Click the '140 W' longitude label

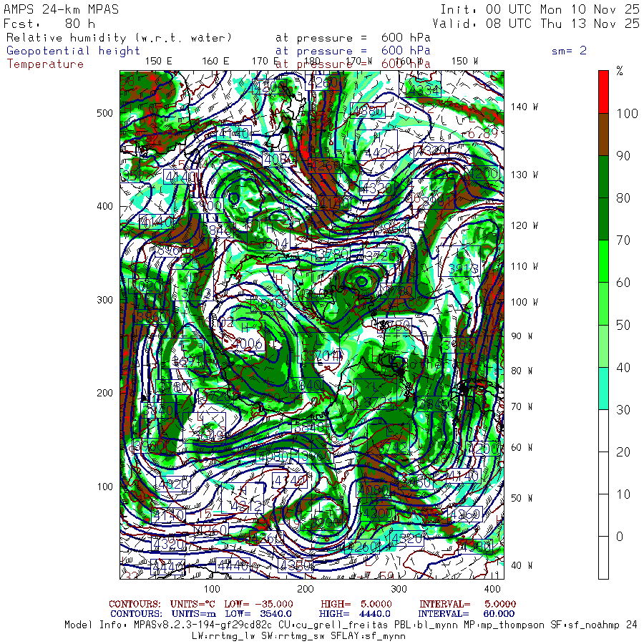(524, 107)
